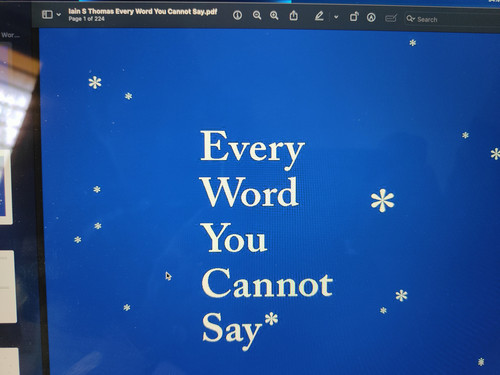Click the 'Page 1 of 224' label
The width and height of the screenshot is (500, 375).
(x=86, y=19)
